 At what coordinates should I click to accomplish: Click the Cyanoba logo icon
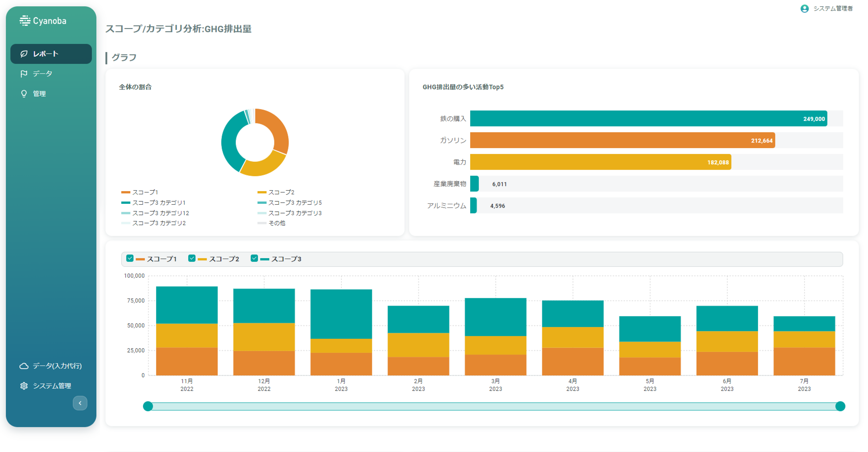pyautogui.click(x=25, y=21)
